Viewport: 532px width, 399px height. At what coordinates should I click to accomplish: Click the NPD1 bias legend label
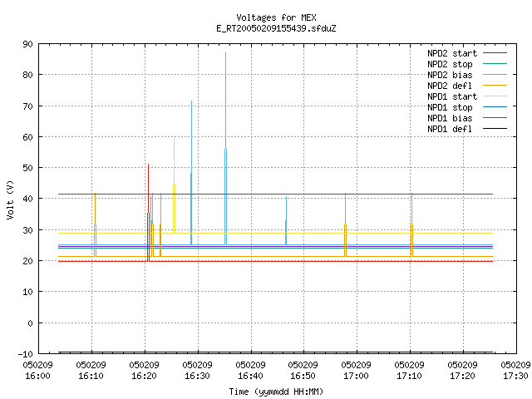click(450, 118)
